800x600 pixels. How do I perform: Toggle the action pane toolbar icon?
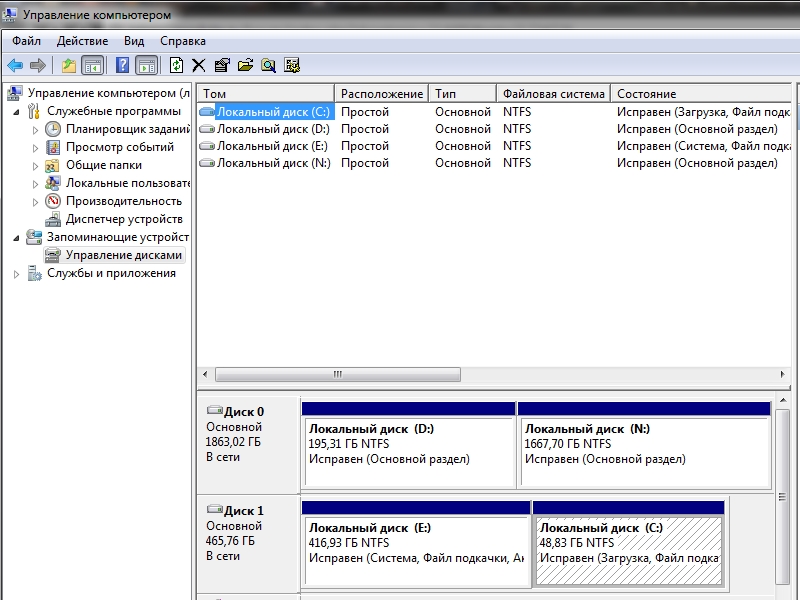[x=146, y=65]
